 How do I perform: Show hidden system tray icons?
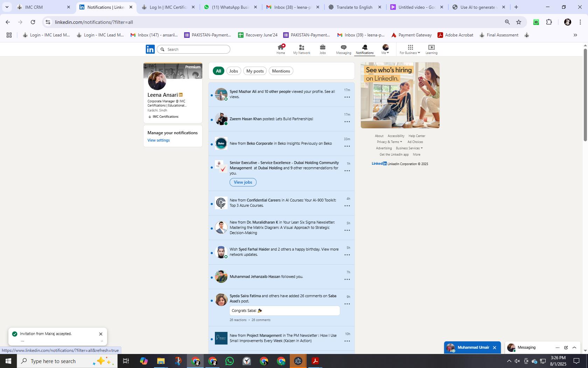click(509, 361)
